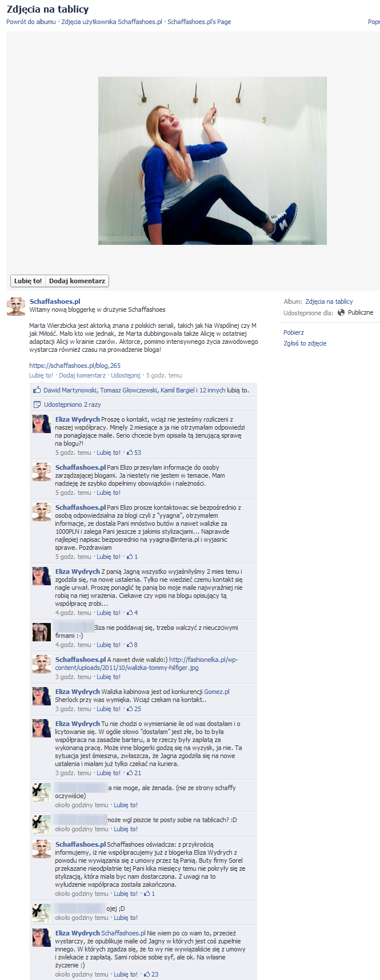Open Schaffashoes.pl's Page link in header
Viewport: 380px width, 980px height.
[199, 22]
